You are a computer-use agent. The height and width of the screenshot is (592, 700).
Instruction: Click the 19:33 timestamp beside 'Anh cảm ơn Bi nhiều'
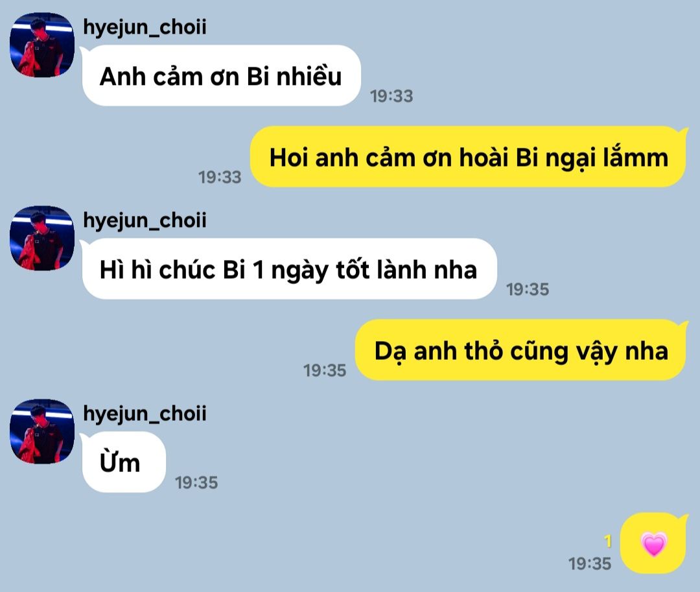(x=391, y=96)
